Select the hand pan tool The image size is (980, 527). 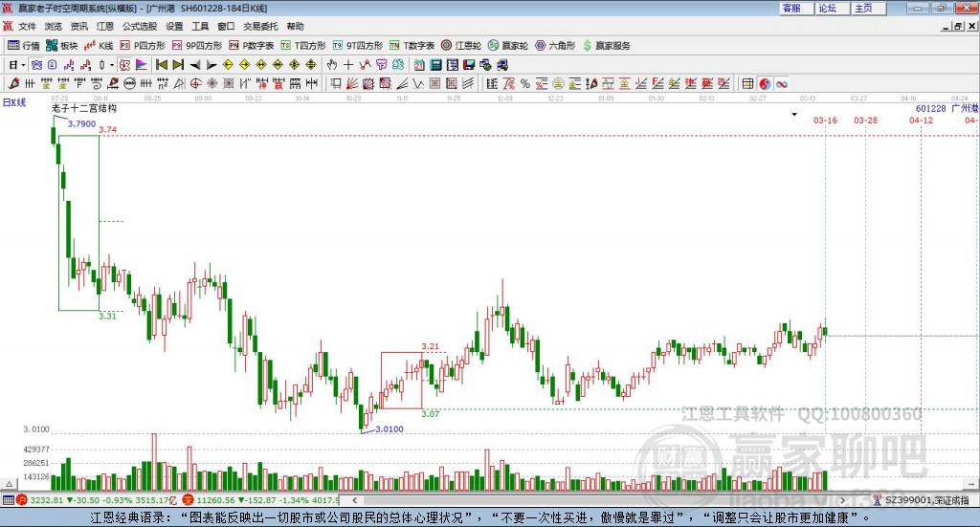[x=332, y=65]
